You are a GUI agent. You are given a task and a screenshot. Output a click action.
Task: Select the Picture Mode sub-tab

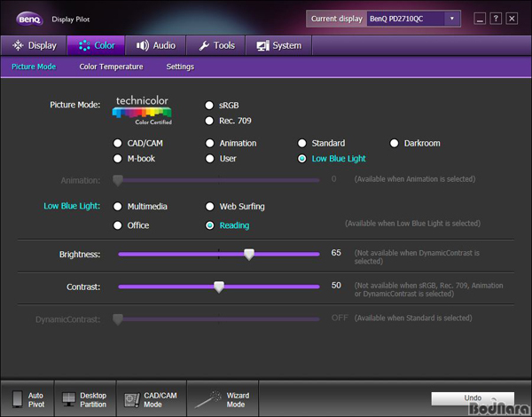34,67
